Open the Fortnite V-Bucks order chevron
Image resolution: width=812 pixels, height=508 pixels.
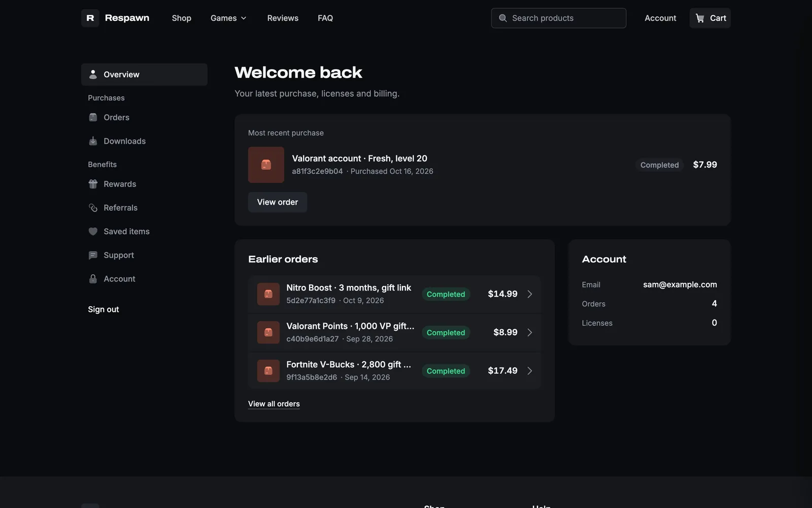click(x=530, y=371)
